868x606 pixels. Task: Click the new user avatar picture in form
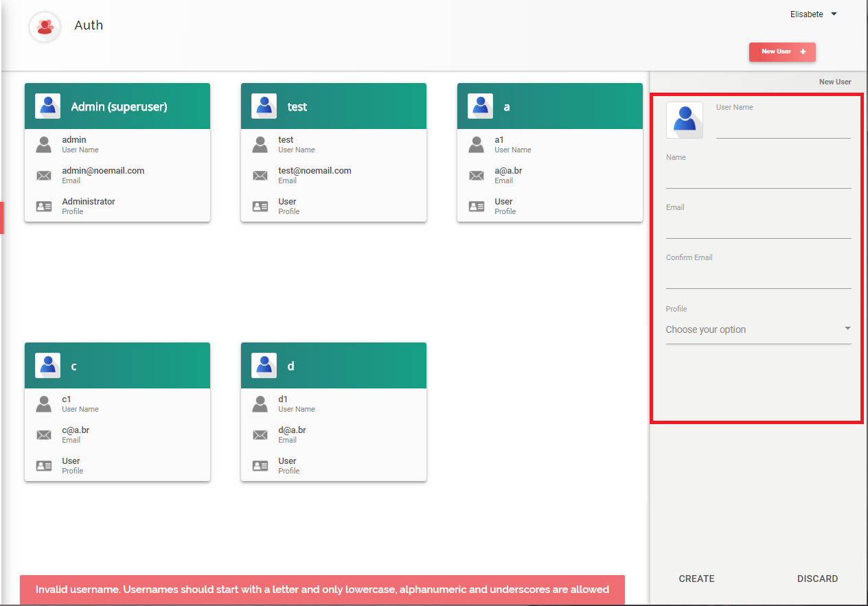click(x=685, y=120)
